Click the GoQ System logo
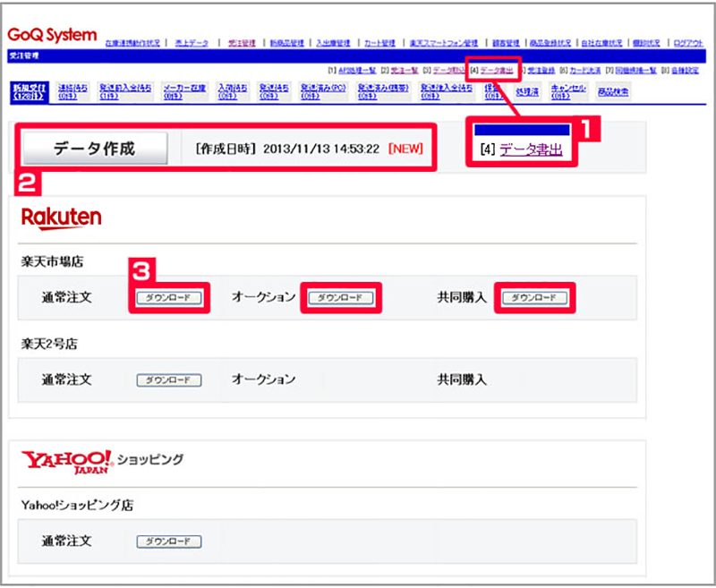Screen dimensions: 716x588 pos(52,35)
